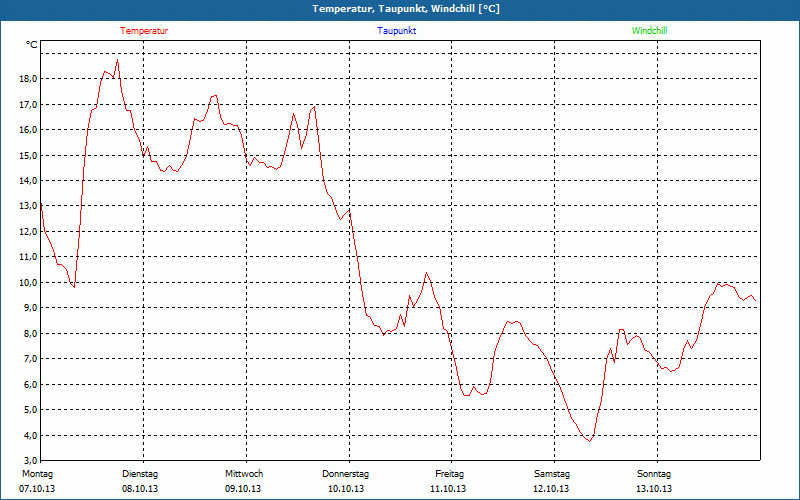This screenshot has width=800, height=500.
Task: Select the 4,0 y-axis value
Action: [30, 435]
